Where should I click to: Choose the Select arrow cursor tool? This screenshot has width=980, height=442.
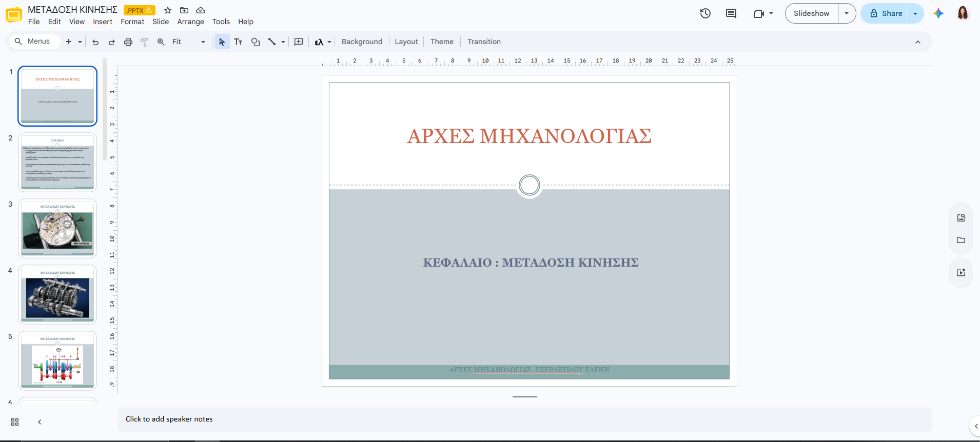coord(222,42)
